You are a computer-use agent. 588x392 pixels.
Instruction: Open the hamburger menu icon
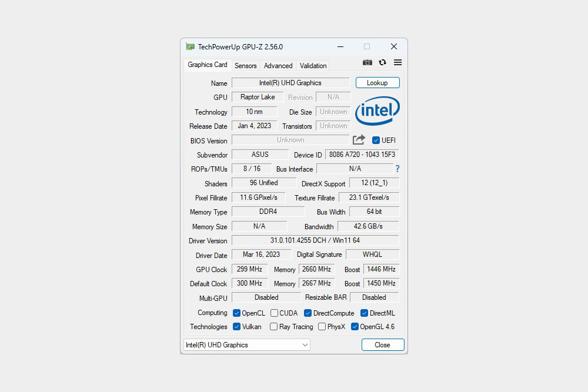(398, 62)
